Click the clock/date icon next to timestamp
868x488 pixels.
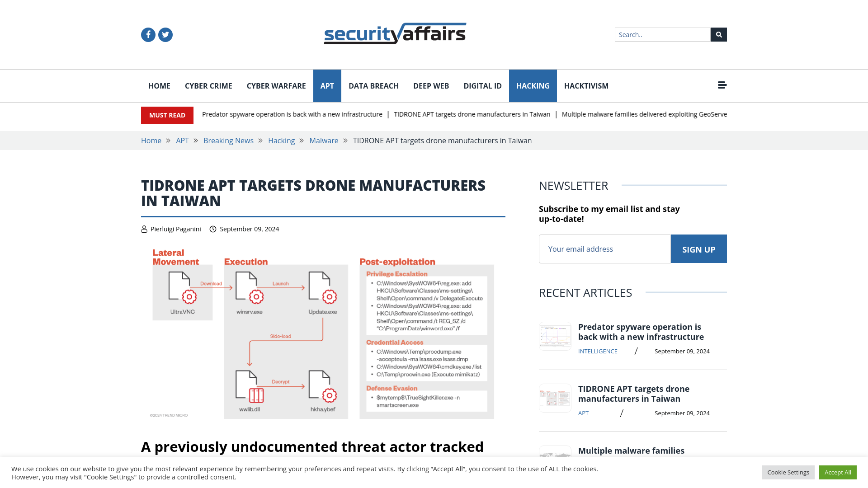point(213,229)
